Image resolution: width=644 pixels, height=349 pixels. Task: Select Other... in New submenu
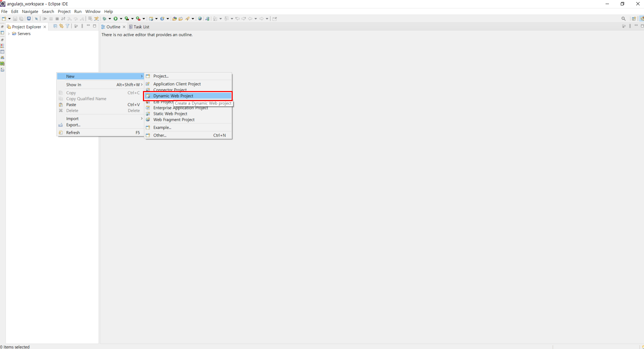[188, 135]
